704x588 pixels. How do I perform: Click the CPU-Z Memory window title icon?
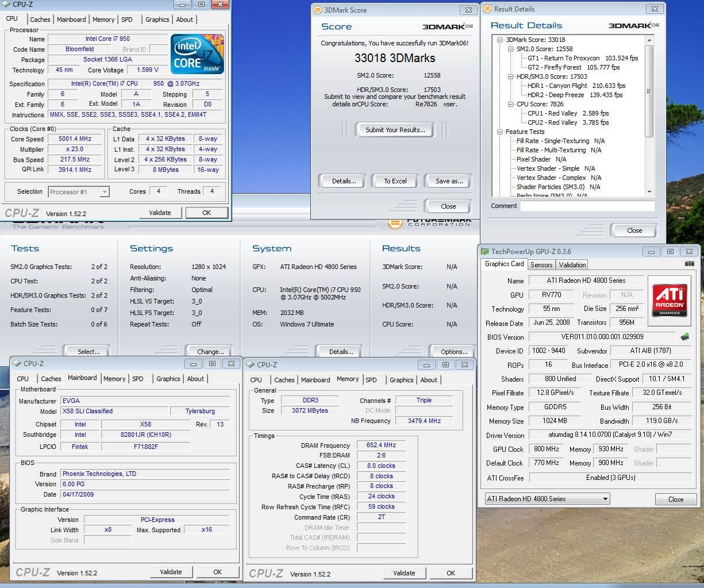[251, 364]
